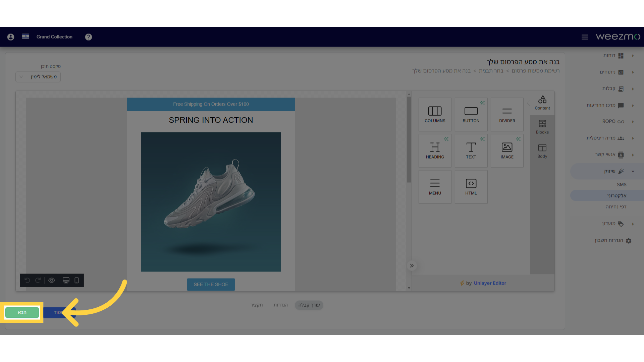Switch to desktop preview mode
This screenshot has height=362, width=644.
pos(66,280)
